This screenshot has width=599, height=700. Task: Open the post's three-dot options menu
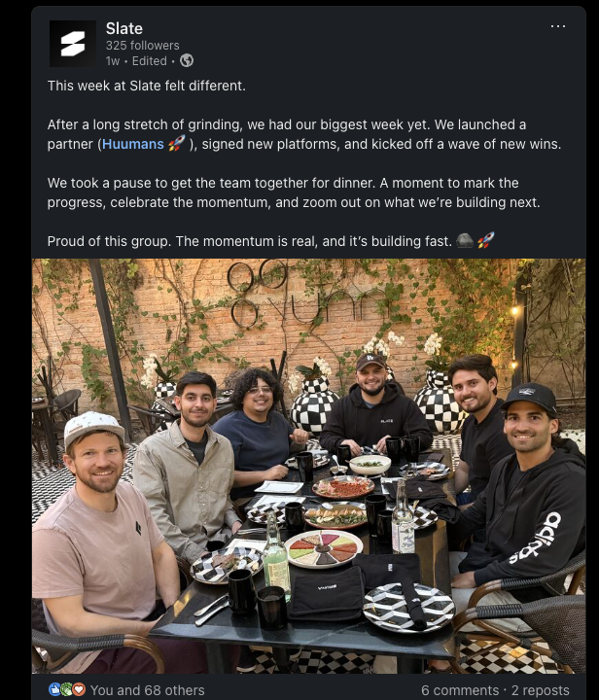pyautogui.click(x=557, y=26)
